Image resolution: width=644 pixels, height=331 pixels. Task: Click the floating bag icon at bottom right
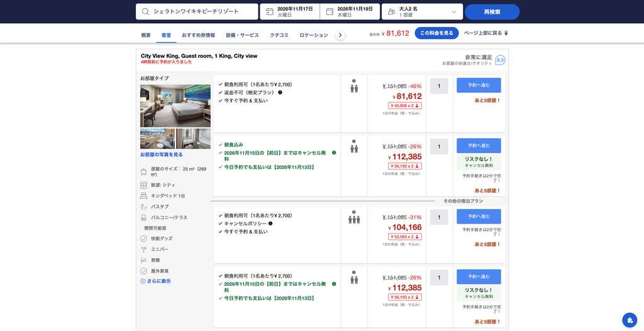(x=630, y=320)
